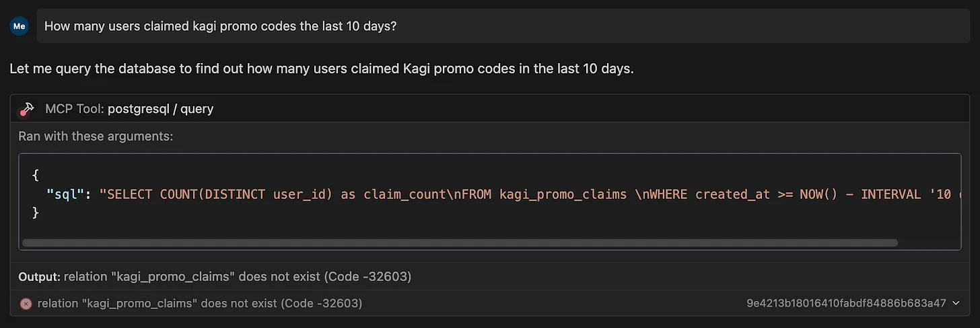Click the "Ran with these arguments:" label
Screen dimensions: 980x328
pyautogui.click(x=96, y=136)
